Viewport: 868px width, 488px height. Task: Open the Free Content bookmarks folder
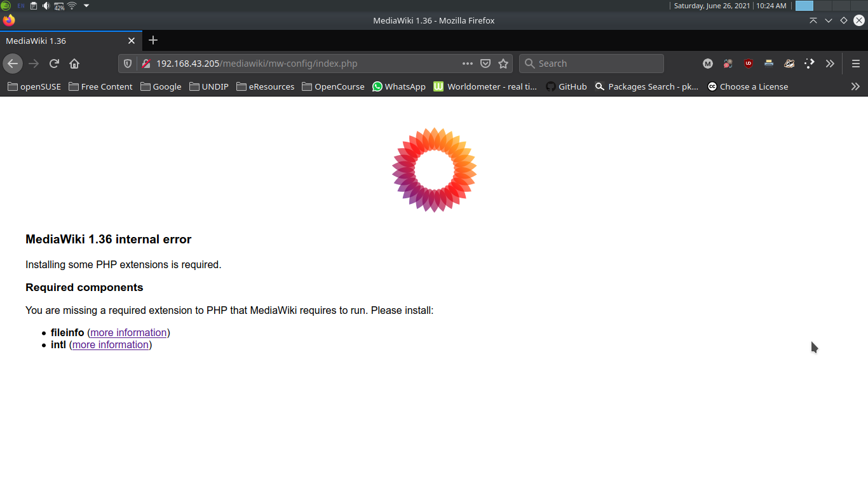pyautogui.click(x=100, y=86)
